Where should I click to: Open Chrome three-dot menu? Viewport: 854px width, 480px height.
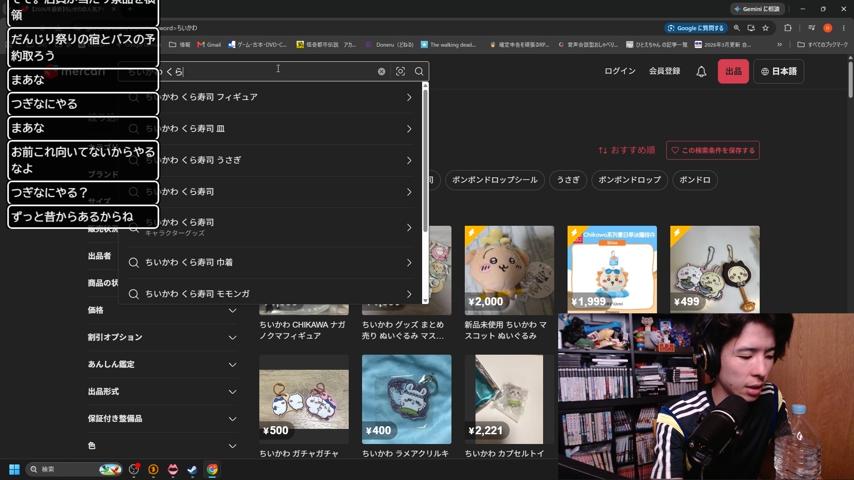tap(844, 28)
